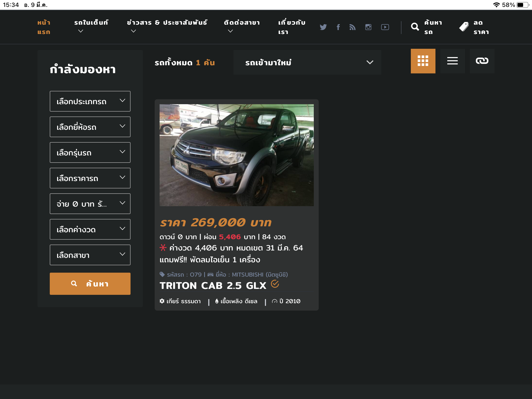
Task: Expand the เลือกยี่ห้อรถ dropdown
Action: pyautogui.click(x=90, y=127)
